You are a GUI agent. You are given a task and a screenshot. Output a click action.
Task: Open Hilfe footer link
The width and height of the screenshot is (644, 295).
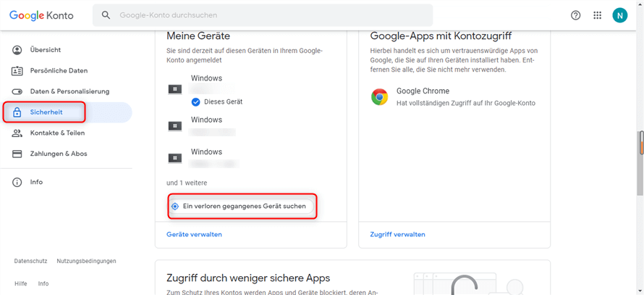tap(21, 283)
